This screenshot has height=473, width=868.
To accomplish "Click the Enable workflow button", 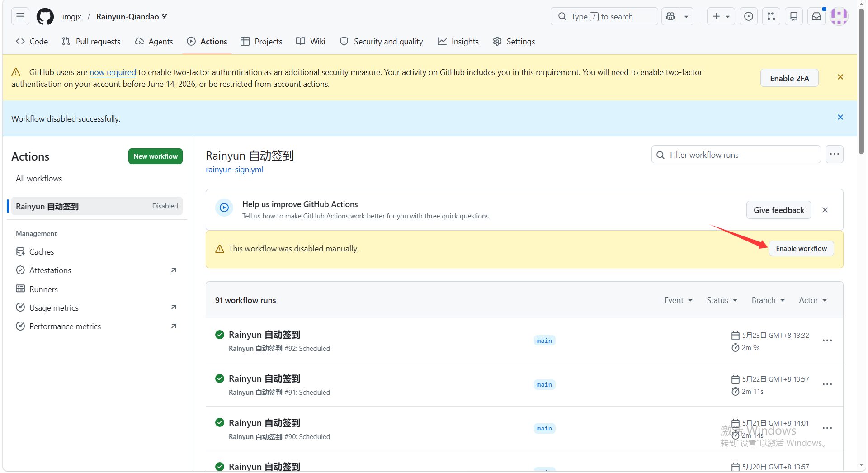I will [x=801, y=249].
